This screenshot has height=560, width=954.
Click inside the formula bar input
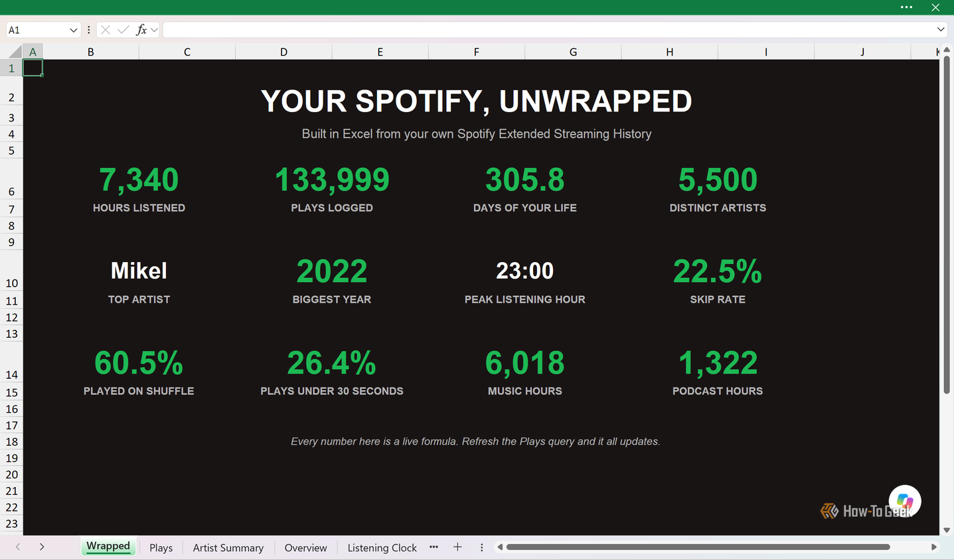click(549, 30)
